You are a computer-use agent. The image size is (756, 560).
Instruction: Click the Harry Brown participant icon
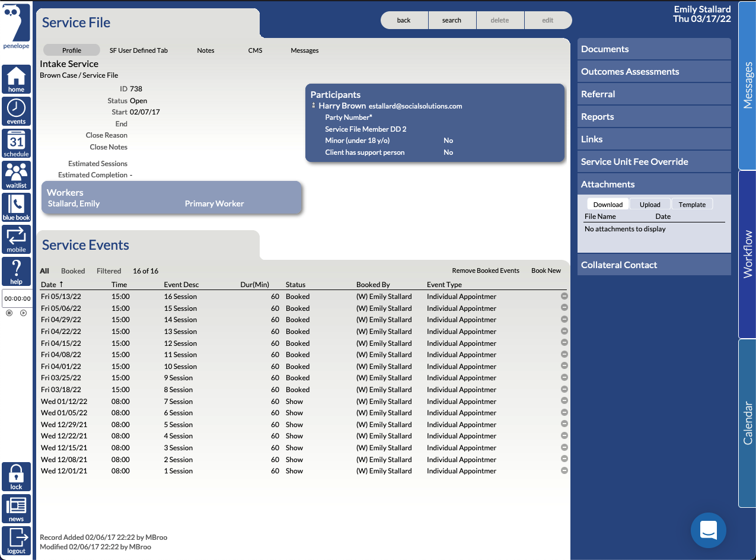coord(314,106)
